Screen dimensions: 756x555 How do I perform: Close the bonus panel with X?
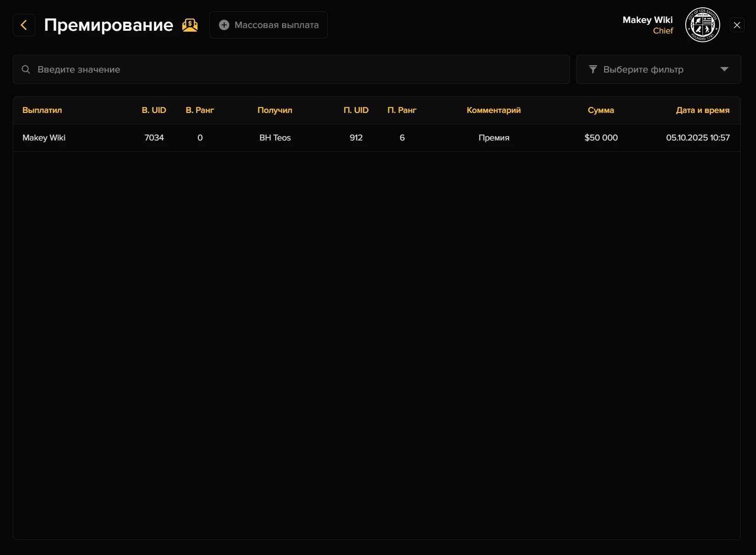point(737,25)
